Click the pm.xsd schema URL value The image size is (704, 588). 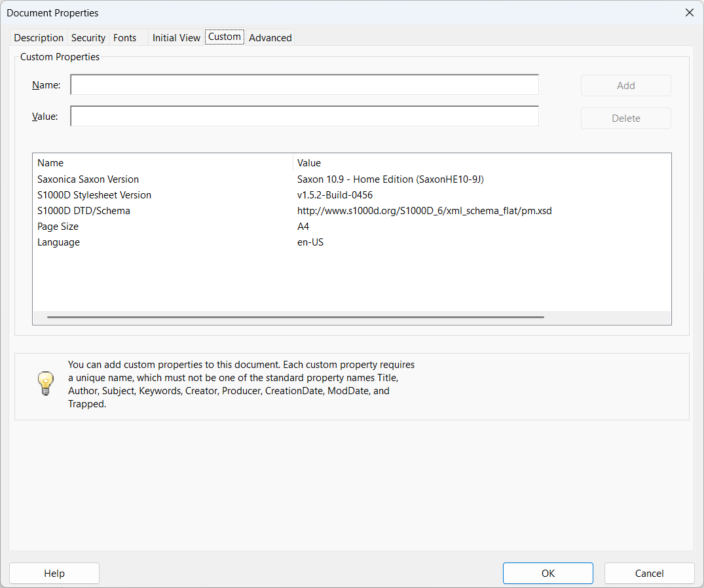pos(424,210)
